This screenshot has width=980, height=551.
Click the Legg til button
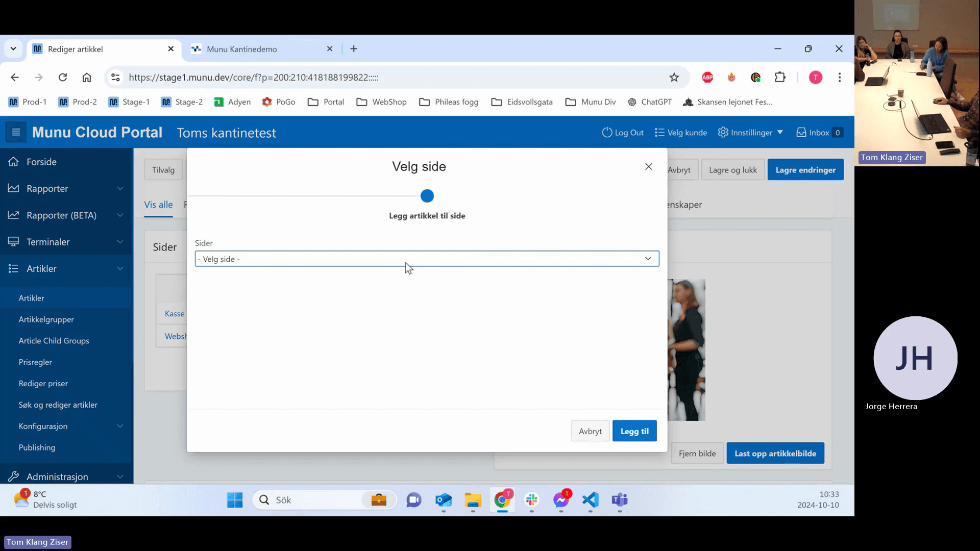[634, 431]
